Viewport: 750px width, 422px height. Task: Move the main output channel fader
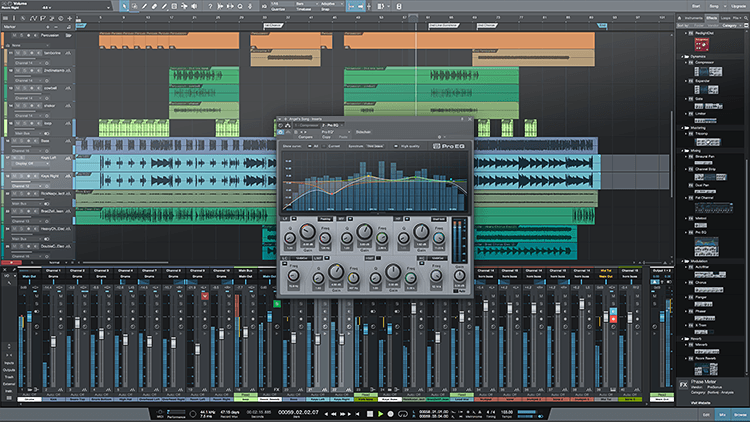point(662,316)
